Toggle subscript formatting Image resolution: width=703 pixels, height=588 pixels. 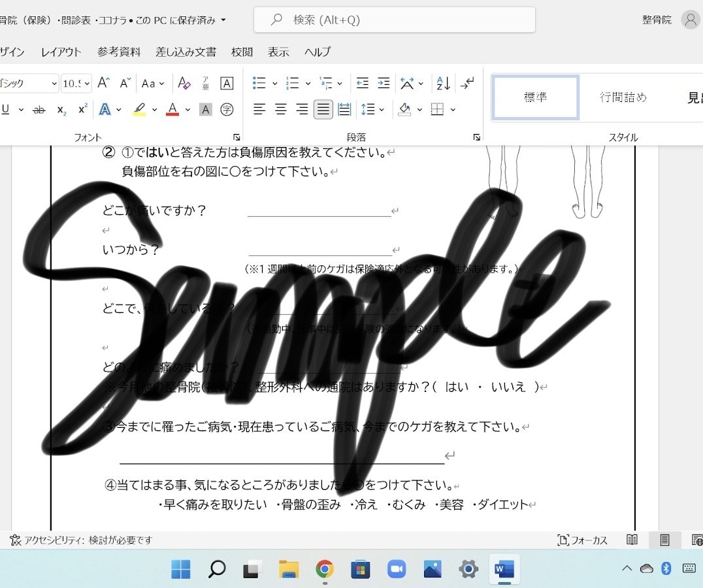[x=62, y=109]
